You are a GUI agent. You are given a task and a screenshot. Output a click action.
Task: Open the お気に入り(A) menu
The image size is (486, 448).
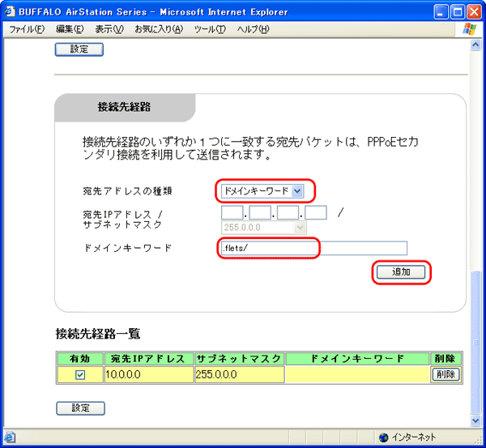[159, 29]
